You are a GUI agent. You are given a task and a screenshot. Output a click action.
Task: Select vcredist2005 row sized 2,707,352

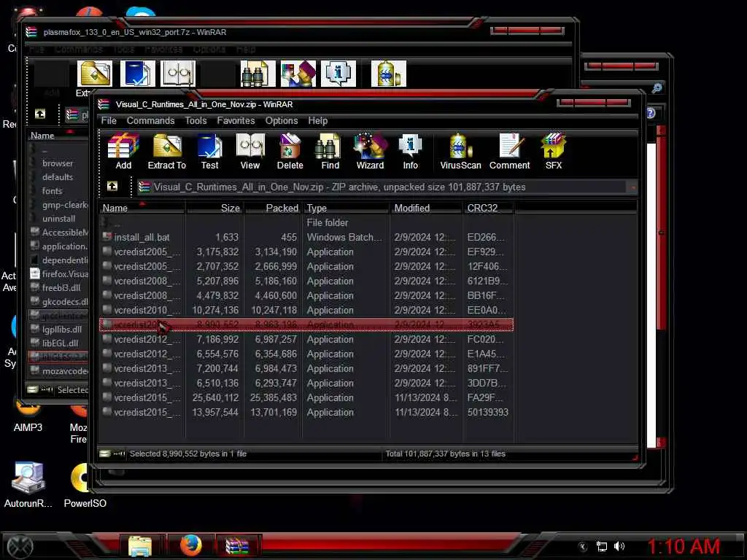click(306, 267)
